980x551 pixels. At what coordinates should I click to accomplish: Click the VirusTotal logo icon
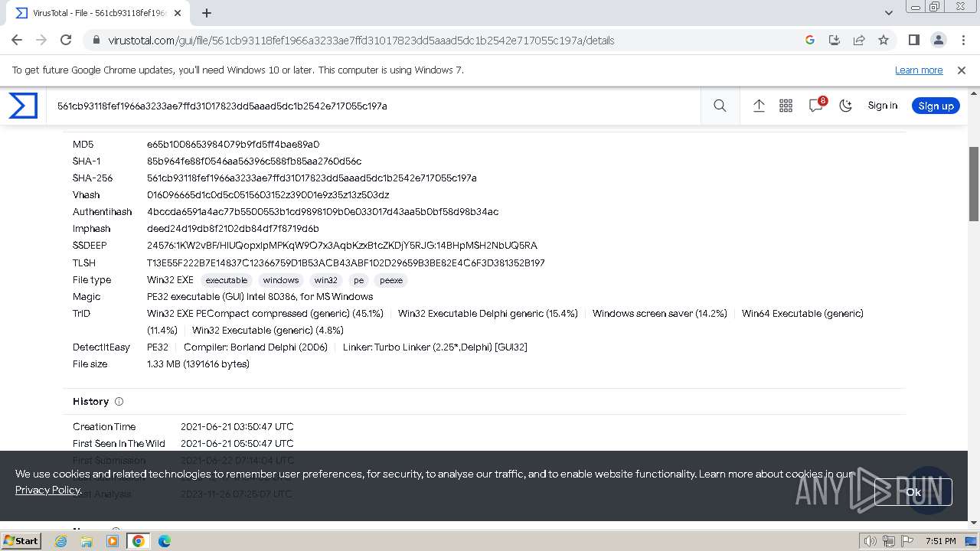(23, 106)
